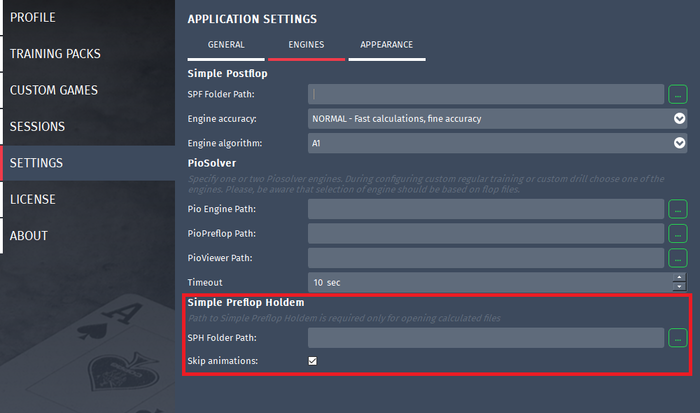Browse for the SPH Folder Path
Image resolution: width=700 pixels, height=413 pixels.
click(x=678, y=338)
